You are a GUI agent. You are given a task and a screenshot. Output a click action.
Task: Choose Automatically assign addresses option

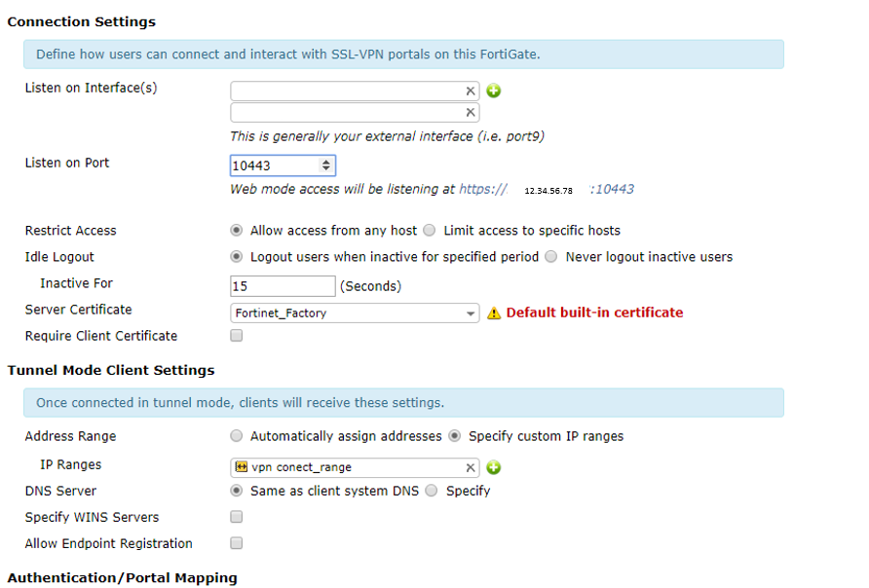coord(237,436)
